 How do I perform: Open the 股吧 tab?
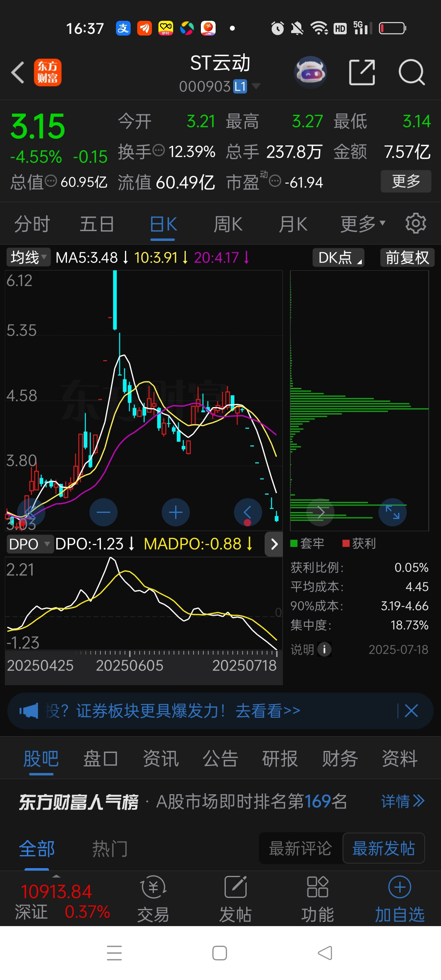click(41, 759)
